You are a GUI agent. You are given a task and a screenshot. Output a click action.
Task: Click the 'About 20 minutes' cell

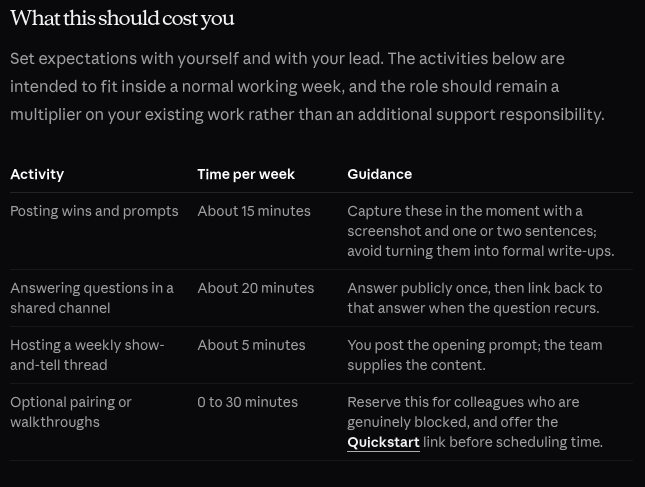[x=255, y=288]
